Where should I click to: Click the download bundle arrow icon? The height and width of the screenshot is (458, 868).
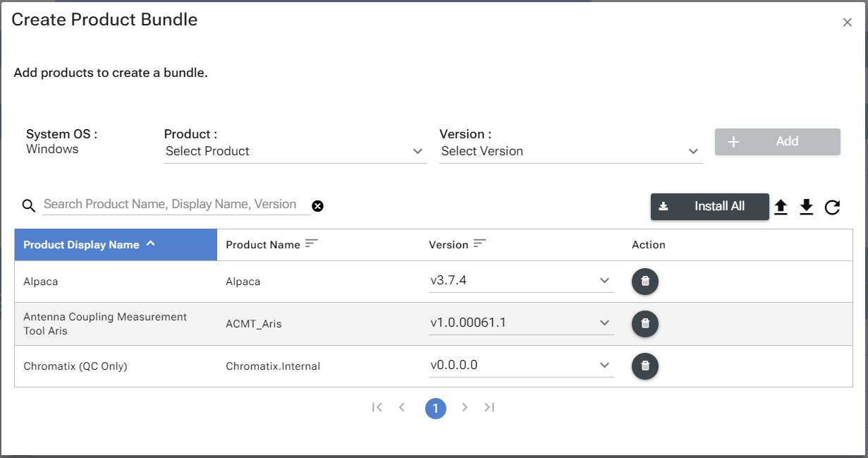[x=807, y=207]
